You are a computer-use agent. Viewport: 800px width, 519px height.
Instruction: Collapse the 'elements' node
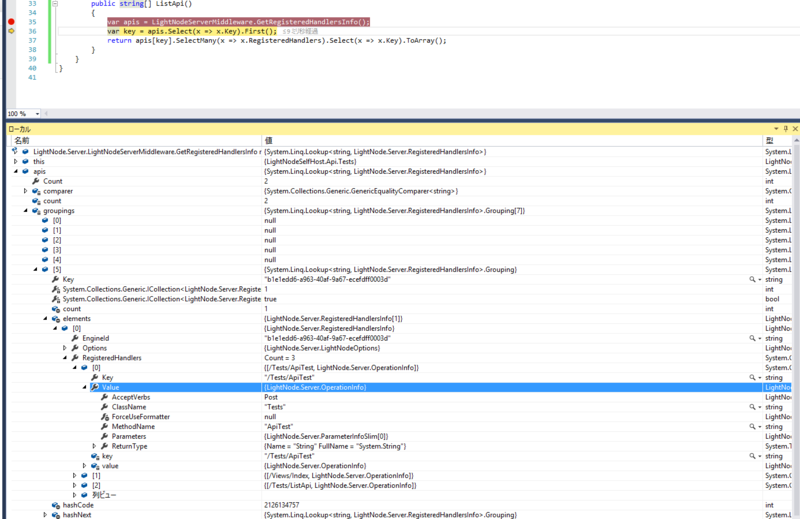pyautogui.click(x=45, y=318)
